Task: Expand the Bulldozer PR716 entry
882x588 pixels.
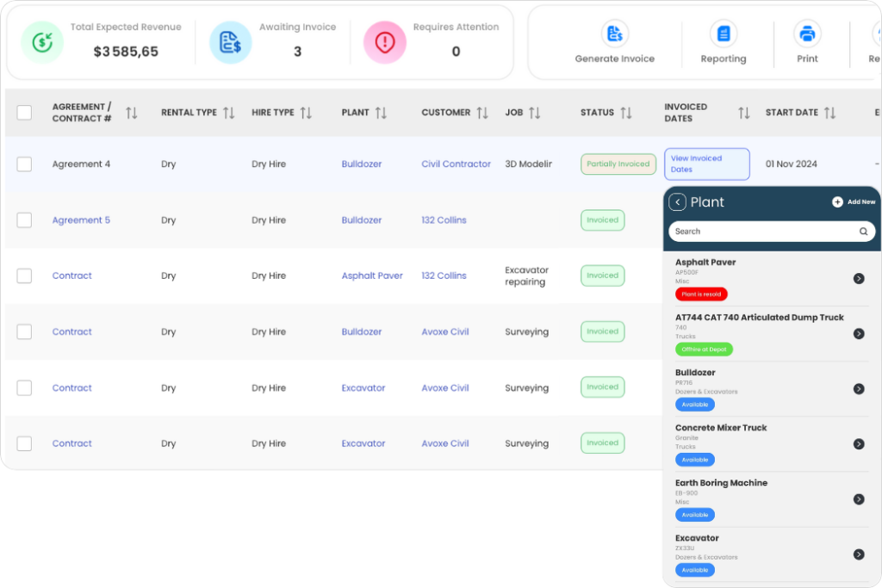Action: 859,388
